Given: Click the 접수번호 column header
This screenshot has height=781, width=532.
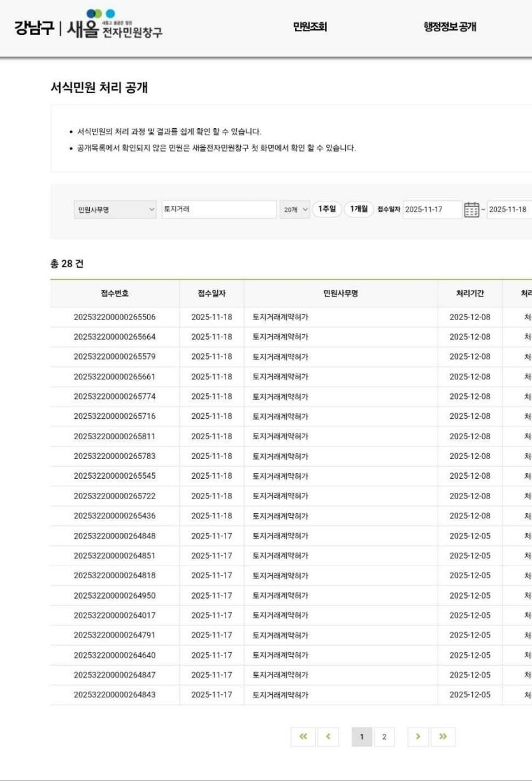Looking at the screenshot, I should click(115, 293).
